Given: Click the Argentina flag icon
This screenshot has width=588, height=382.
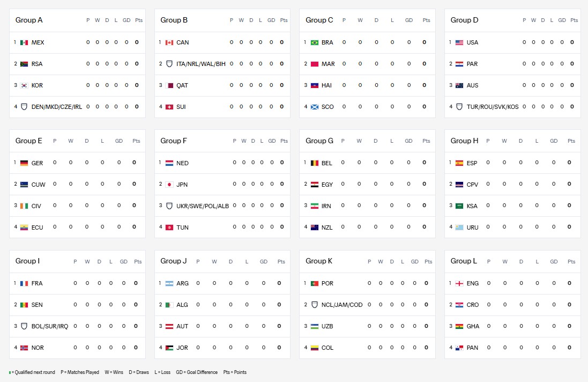Looking at the screenshot, I should point(169,283).
